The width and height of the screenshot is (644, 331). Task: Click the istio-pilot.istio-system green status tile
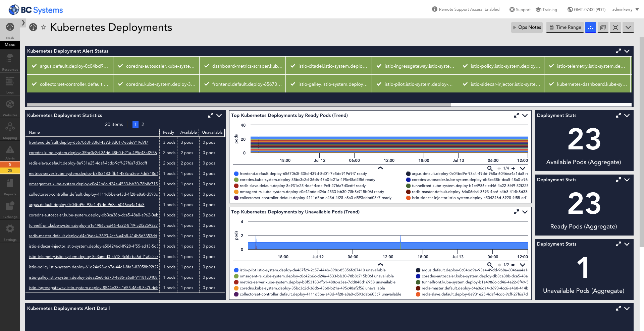point(415,84)
